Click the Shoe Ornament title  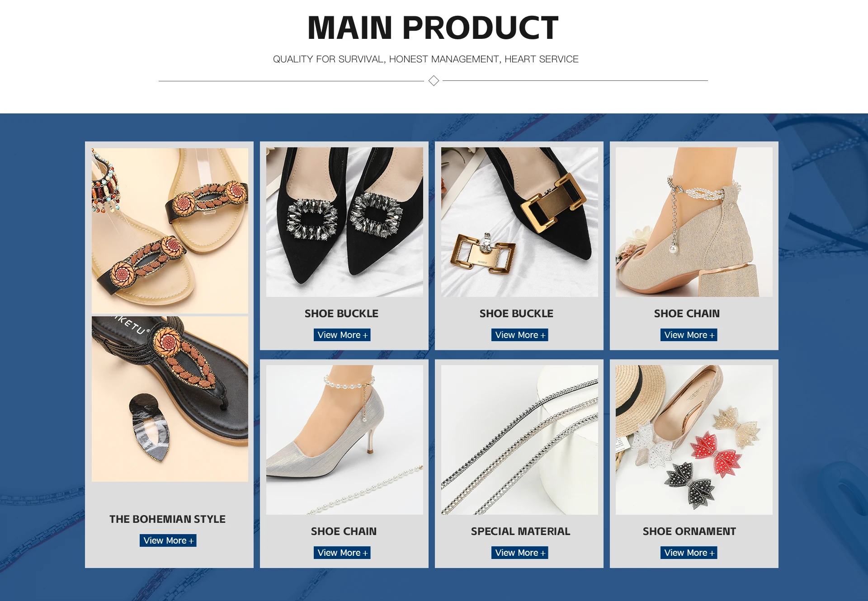(x=689, y=531)
